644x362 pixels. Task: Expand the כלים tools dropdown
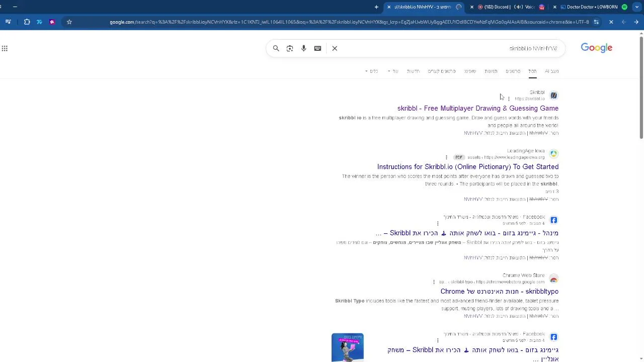[371, 71]
